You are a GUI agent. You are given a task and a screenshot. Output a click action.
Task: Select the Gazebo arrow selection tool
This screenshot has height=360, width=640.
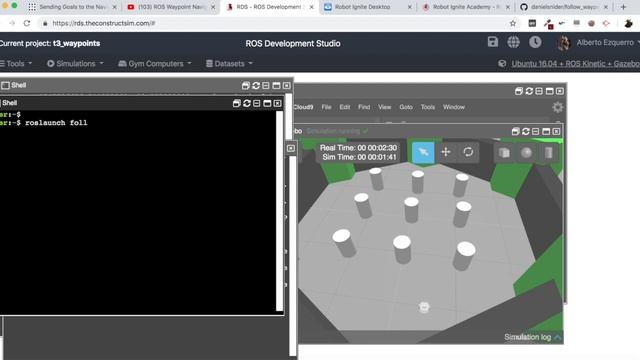(x=423, y=152)
